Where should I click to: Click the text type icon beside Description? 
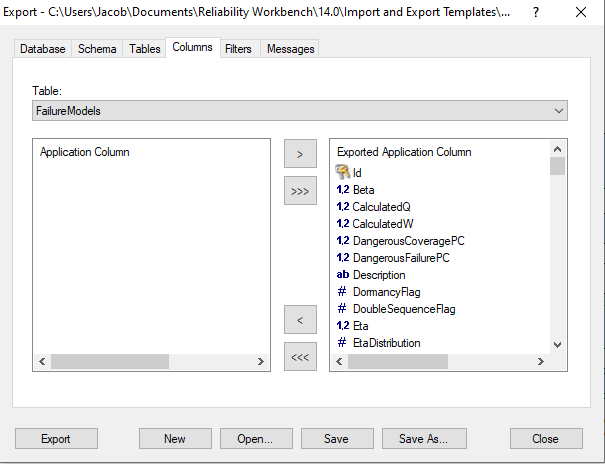(343, 275)
